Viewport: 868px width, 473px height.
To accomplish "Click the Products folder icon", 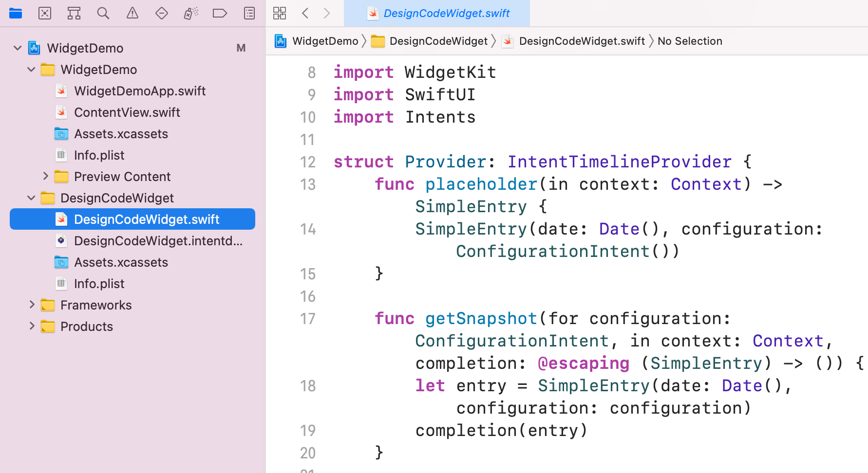I will 48,327.
